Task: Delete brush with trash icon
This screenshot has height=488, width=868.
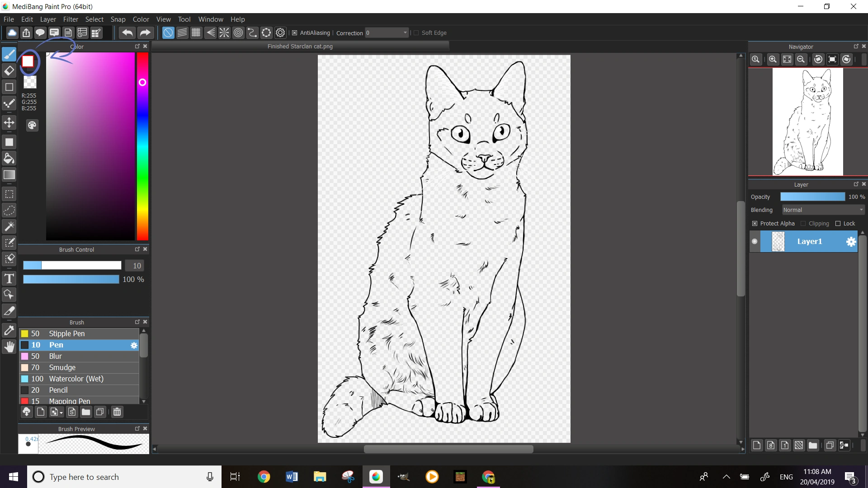Action: pyautogui.click(x=117, y=412)
